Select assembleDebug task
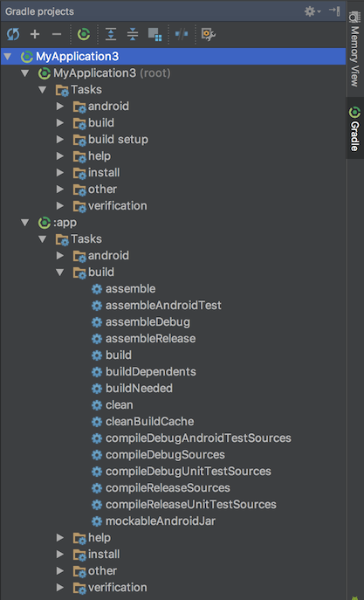The width and height of the screenshot is (364, 600). [148, 321]
